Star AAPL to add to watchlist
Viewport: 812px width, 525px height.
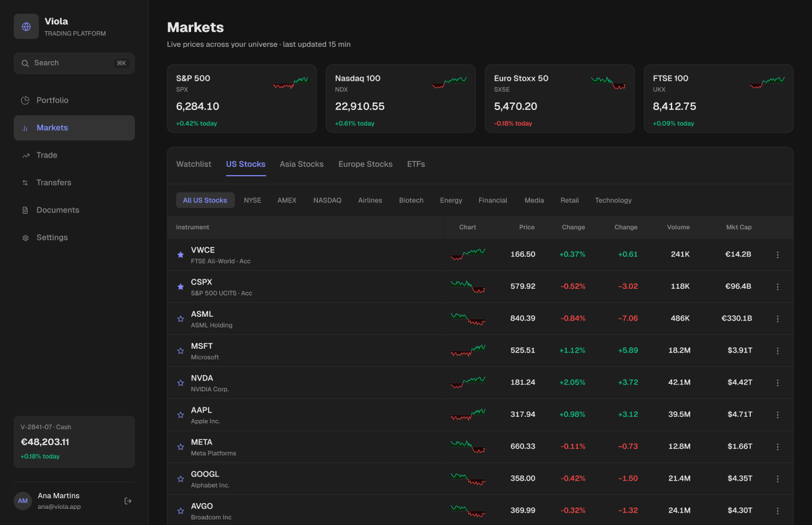[x=181, y=415]
